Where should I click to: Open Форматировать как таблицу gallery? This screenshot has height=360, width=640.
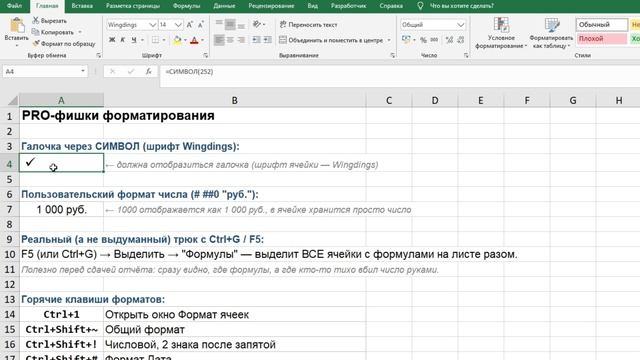(551, 33)
